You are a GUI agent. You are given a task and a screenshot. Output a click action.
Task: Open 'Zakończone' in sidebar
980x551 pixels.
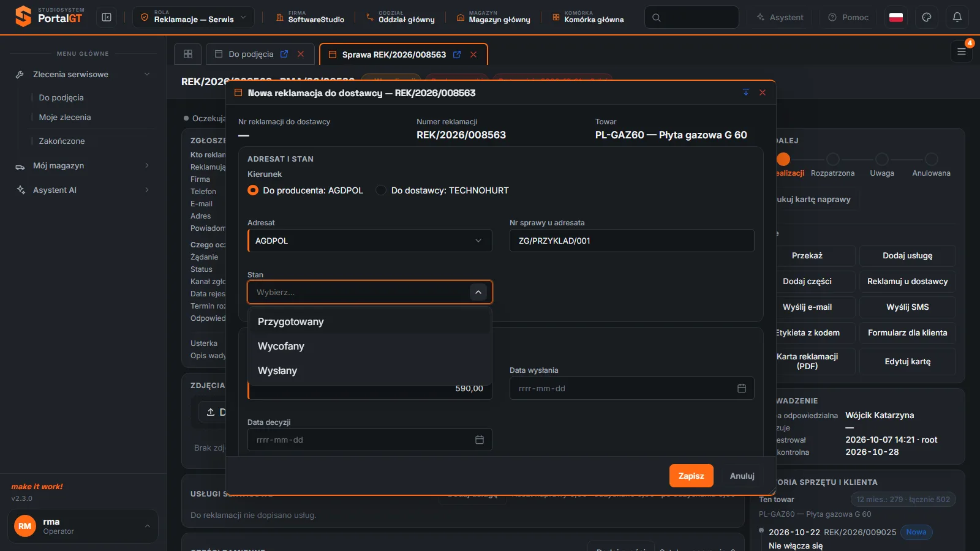(x=62, y=141)
